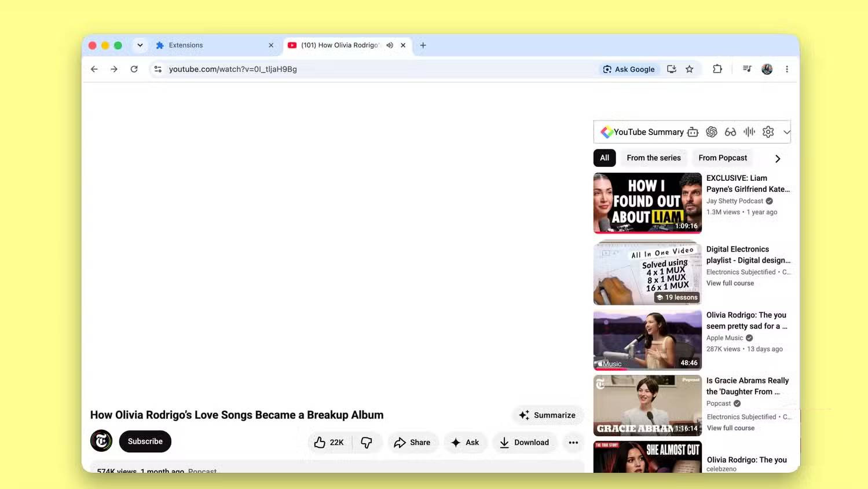Click the YouTube Summary colorful logo
Screen dimensions: 868x489
click(x=606, y=132)
